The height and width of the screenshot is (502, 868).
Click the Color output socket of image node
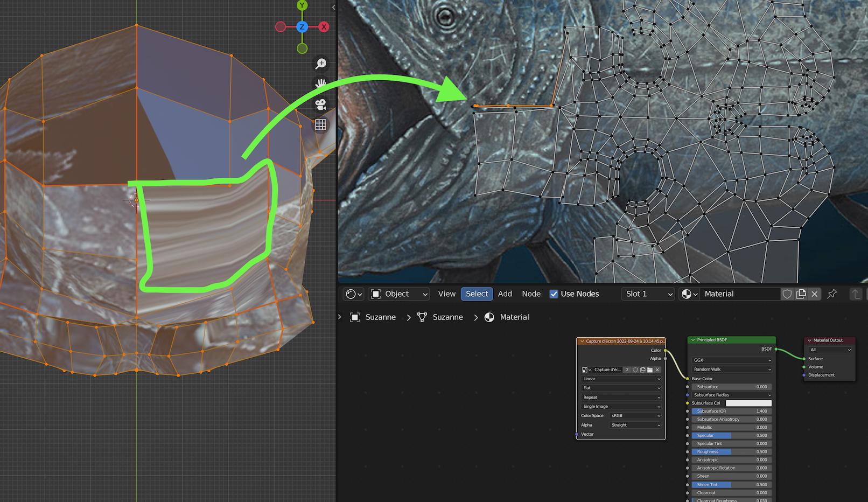[666, 351]
